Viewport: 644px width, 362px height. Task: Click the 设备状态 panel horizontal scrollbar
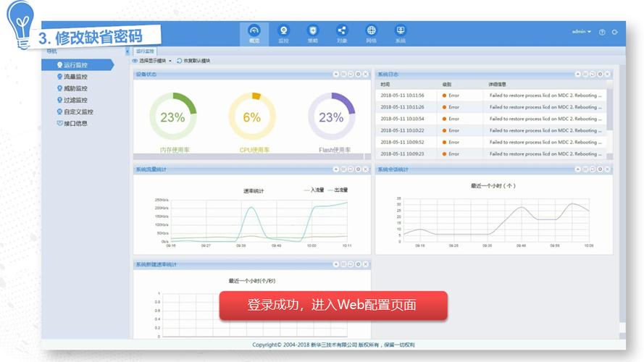(248, 156)
